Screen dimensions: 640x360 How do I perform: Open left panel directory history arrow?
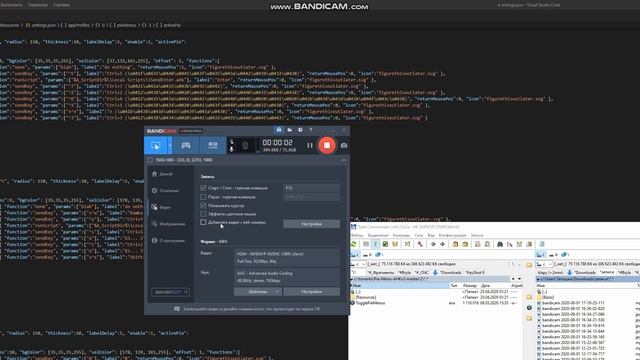coord(519,279)
